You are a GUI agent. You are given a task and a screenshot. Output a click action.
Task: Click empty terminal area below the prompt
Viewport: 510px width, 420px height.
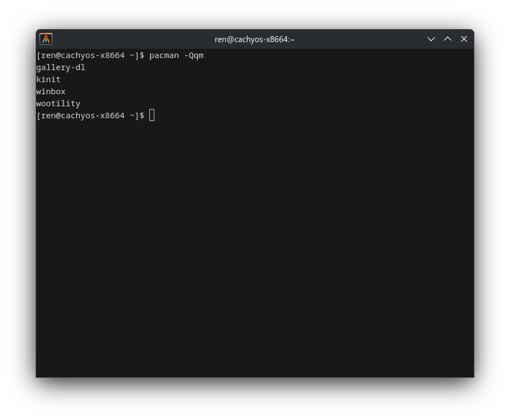click(x=254, y=248)
